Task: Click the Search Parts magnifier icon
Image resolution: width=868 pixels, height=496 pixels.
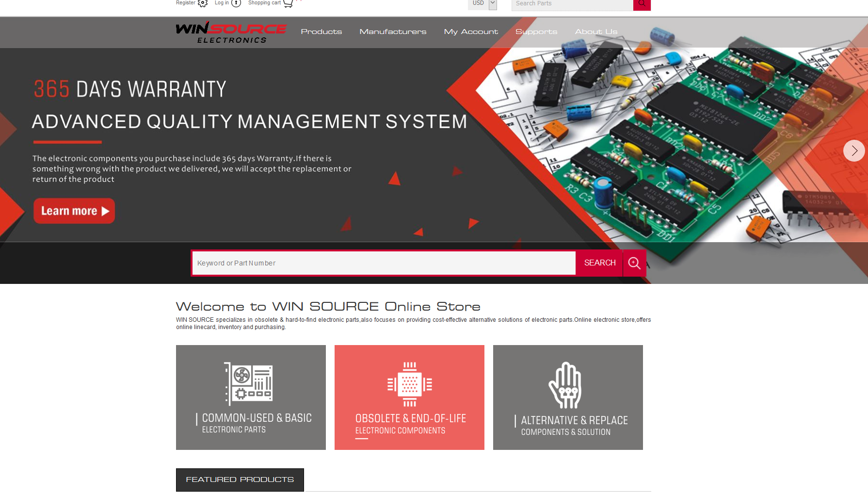Action: pyautogui.click(x=642, y=4)
